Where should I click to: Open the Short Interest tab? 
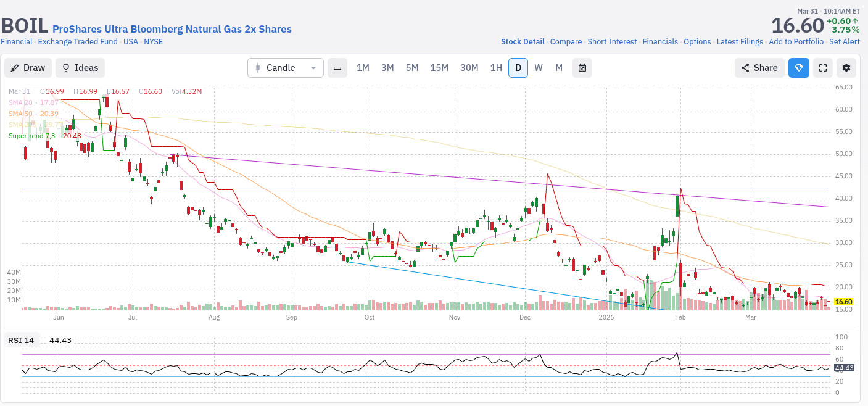611,42
